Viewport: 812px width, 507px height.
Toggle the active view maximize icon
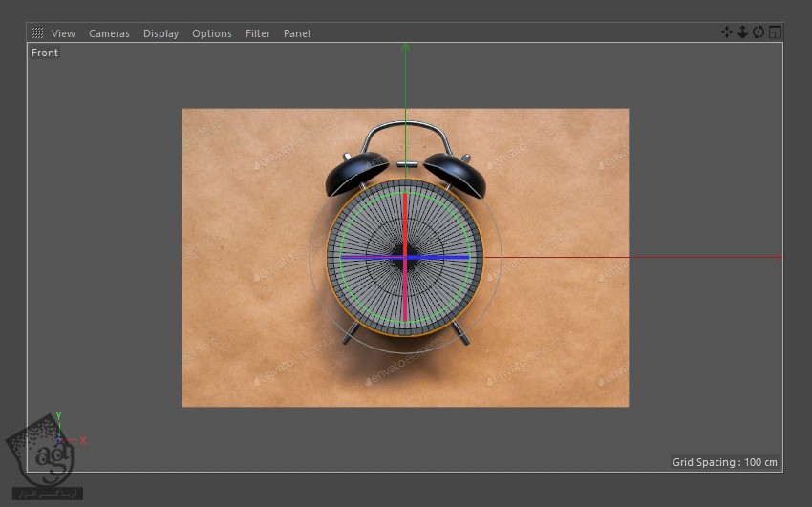coord(775,32)
